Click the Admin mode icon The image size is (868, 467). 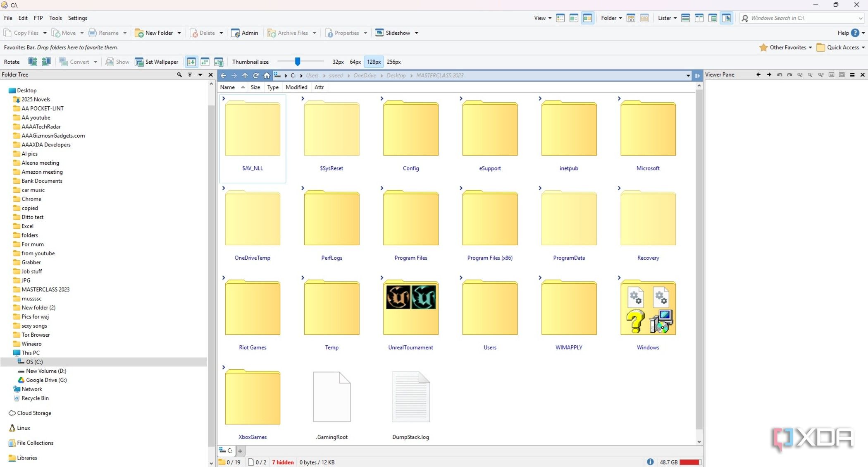coord(235,33)
